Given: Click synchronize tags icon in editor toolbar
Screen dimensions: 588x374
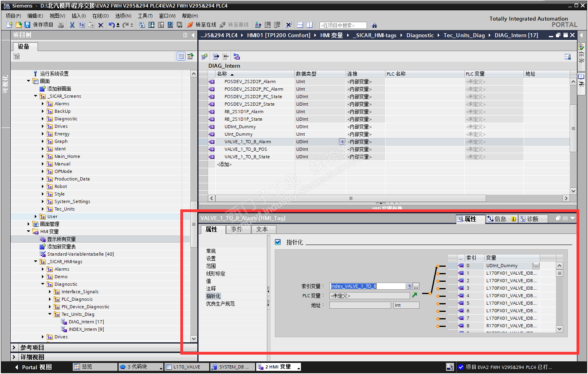Looking at the screenshot, I should click(236, 57).
